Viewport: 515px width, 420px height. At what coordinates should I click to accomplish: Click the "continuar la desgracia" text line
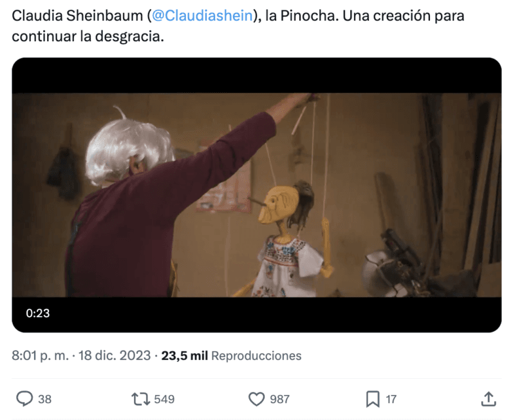pyautogui.click(x=88, y=36)
